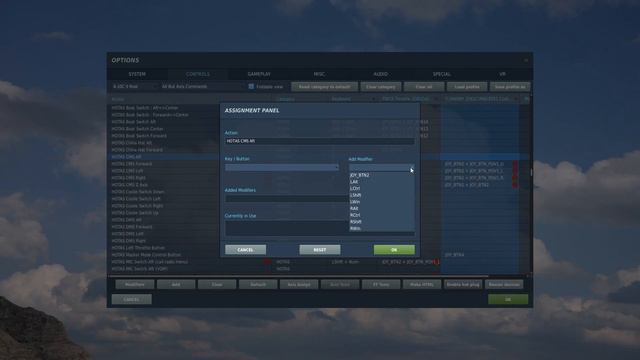This screenshot has height=360, width=640.
Task: Switch to the System tab
Action: [137, 74]
